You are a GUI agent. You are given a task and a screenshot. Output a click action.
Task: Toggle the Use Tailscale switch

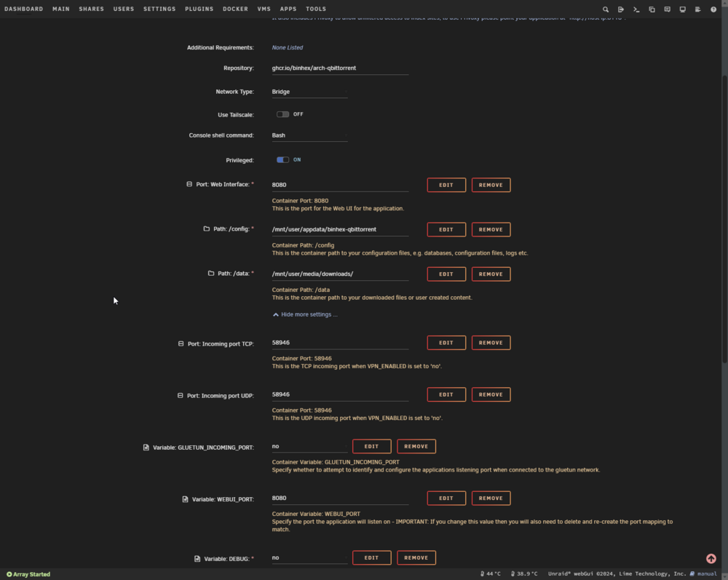click(282, 114)
